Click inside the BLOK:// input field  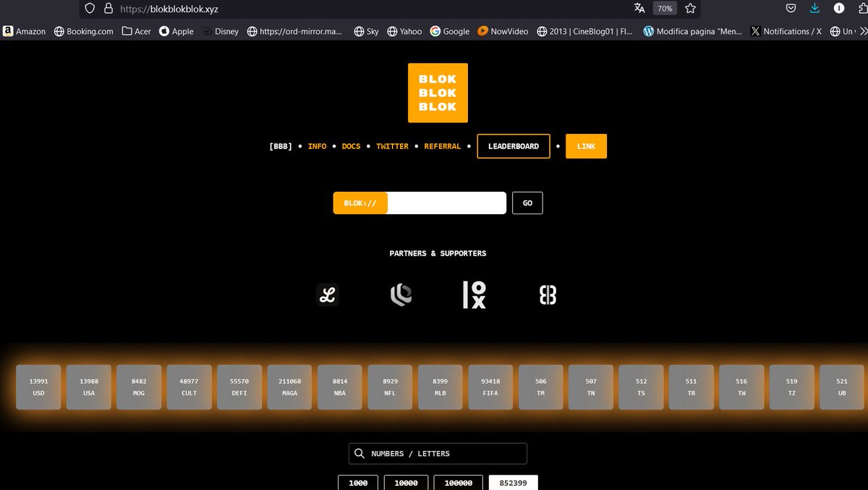tap(447, 203)
